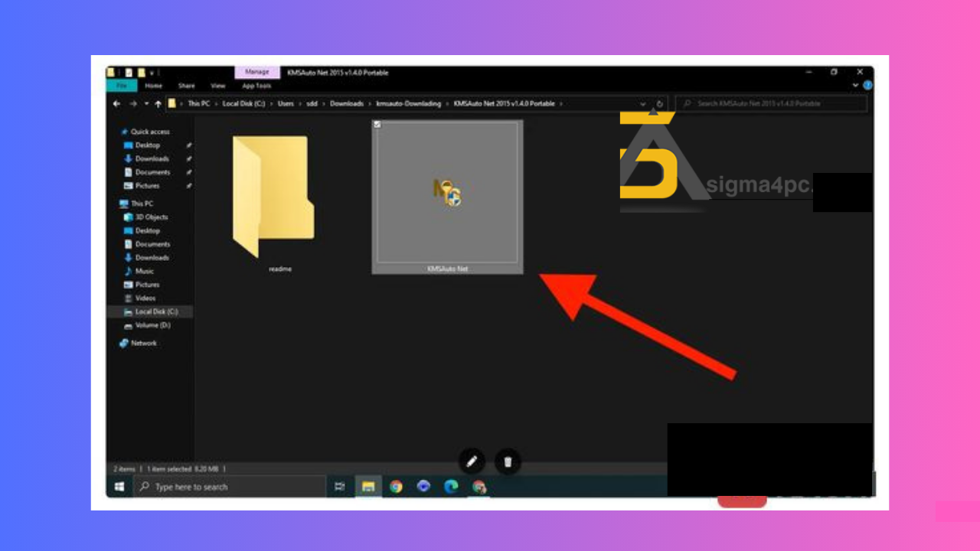Screen dimensions: 980x551
Task: Select This PC in the sidebar
Action: coord(142,204)
